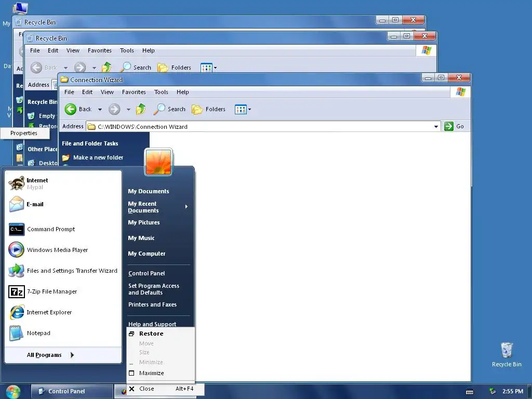Open Printers and Faxes from Start menu

(152, 304)
